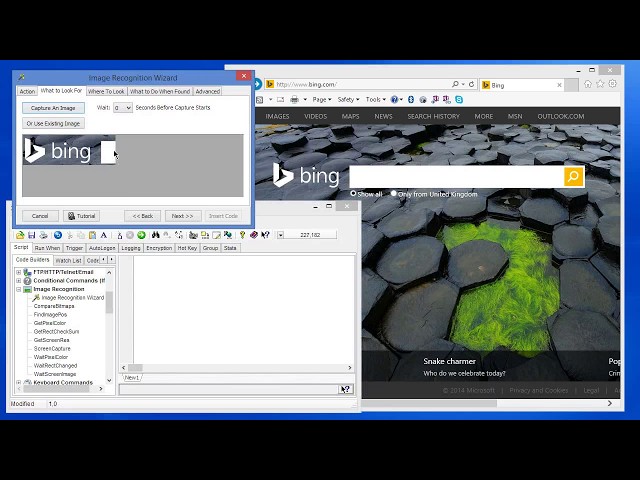The image size is (640, 480).
Task: Click the context help arrow-question toolbar icon
Action: click(265, 235)
